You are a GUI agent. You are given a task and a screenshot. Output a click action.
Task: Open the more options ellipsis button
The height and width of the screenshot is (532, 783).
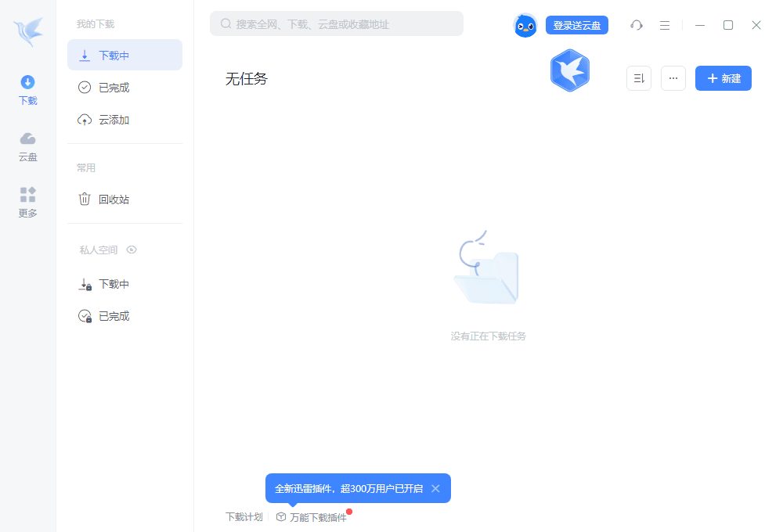point(673,78)
